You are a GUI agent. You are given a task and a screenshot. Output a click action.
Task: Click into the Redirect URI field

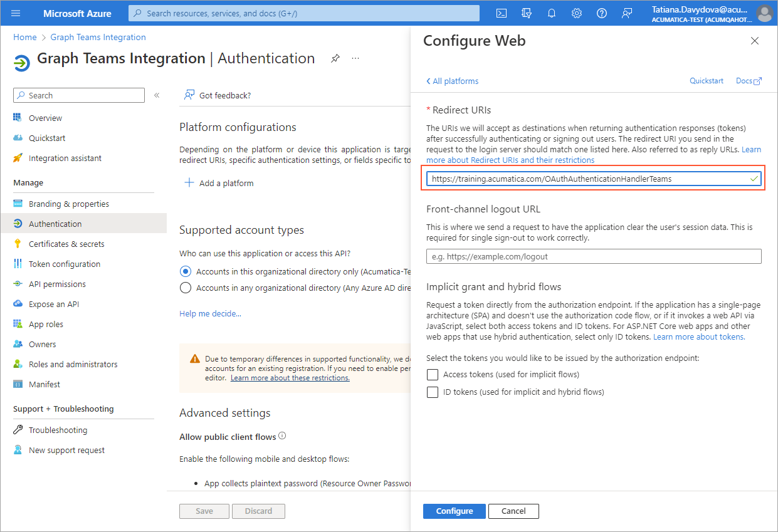[594, 179]
